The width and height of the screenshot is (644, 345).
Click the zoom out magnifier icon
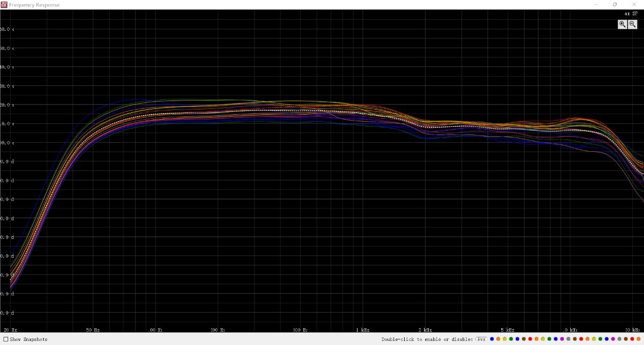(x=632, y=24)
